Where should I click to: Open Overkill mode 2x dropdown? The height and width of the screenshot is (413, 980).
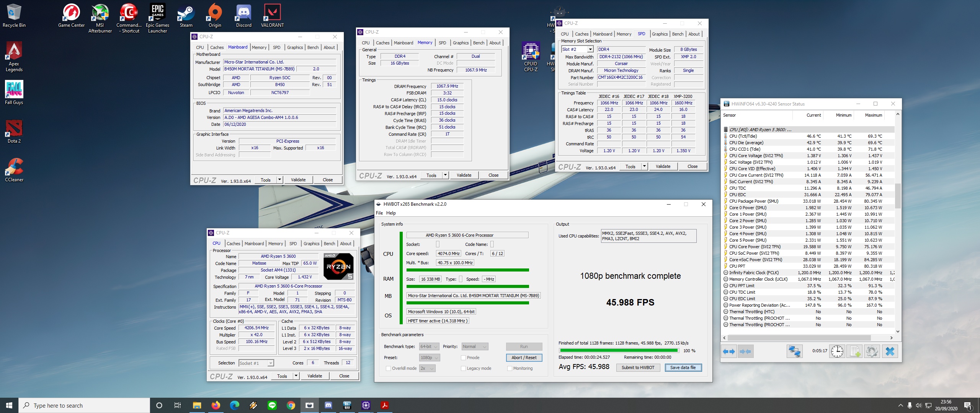tap(427, 368)
